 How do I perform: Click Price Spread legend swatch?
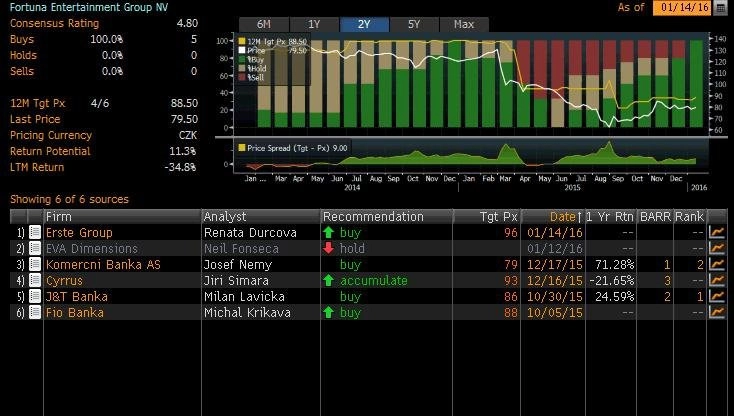pyautogui.click(x=242, y=148)
